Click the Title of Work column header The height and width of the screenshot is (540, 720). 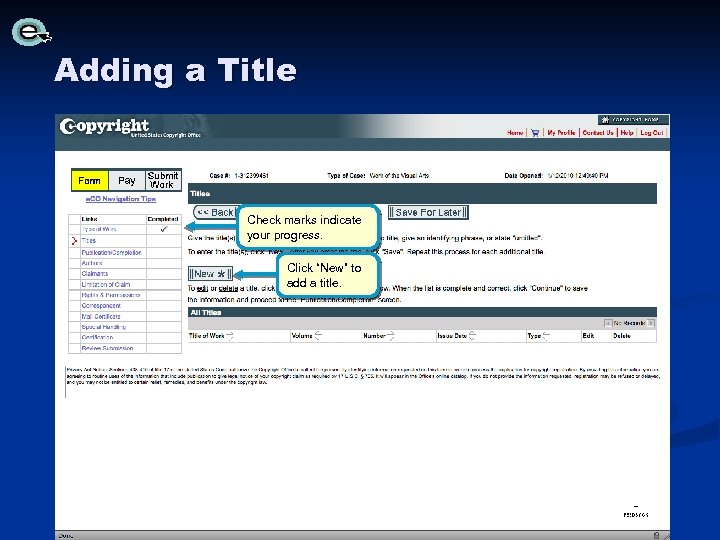point(207,336)
